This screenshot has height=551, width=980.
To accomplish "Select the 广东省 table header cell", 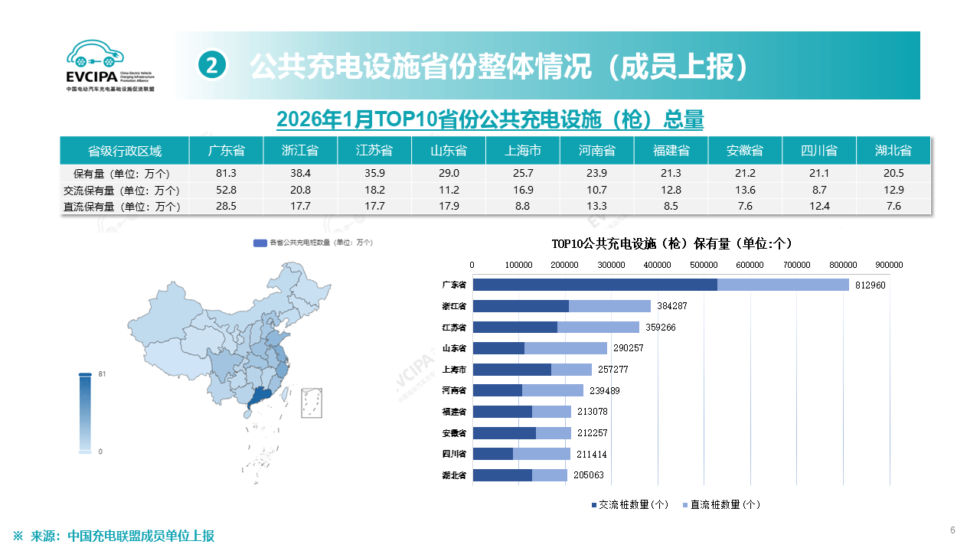I will click(226, 151).
